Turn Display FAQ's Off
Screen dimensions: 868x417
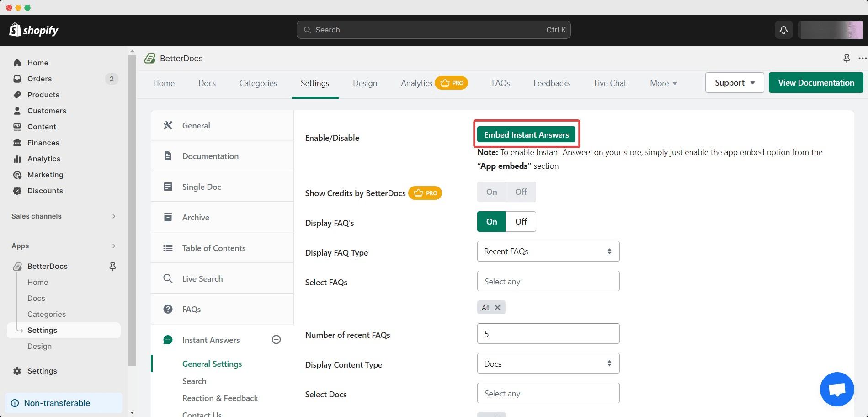tap(521, 222)
